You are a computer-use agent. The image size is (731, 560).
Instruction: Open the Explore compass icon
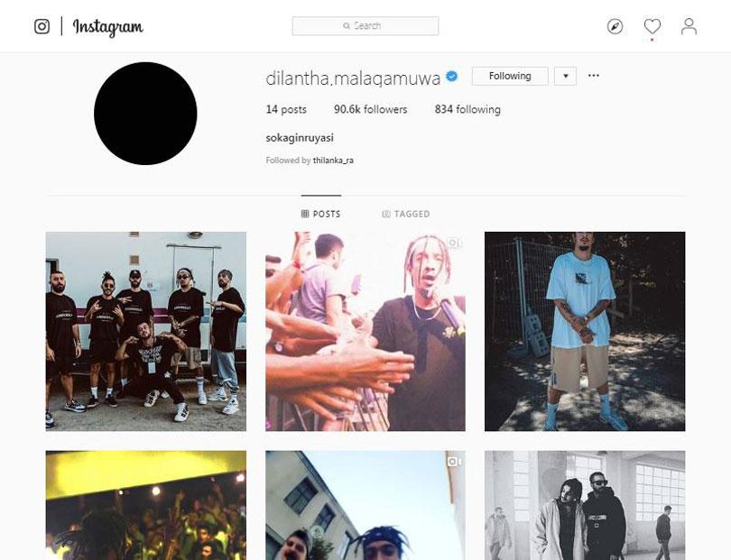(x=615, y=26)
